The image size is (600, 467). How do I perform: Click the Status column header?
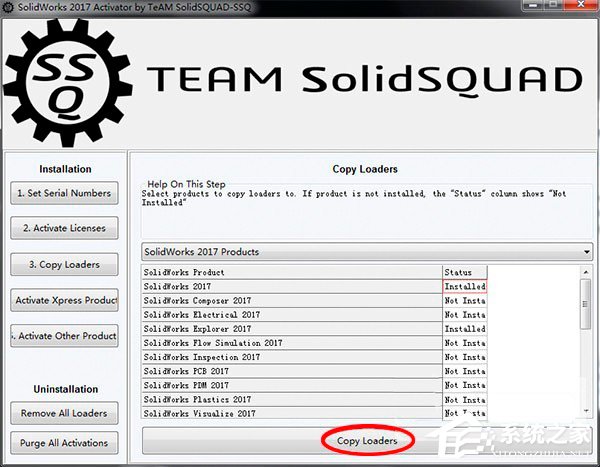coord(465,272)
